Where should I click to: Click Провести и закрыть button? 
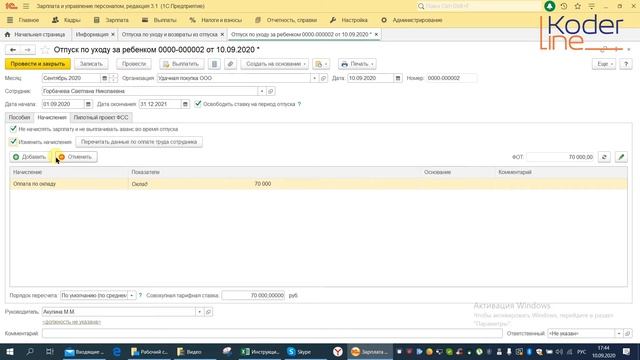coord(38,64)
